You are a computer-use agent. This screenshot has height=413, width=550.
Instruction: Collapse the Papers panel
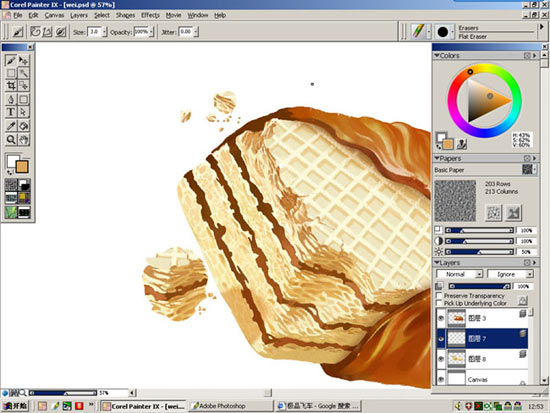tap(437, 158)
